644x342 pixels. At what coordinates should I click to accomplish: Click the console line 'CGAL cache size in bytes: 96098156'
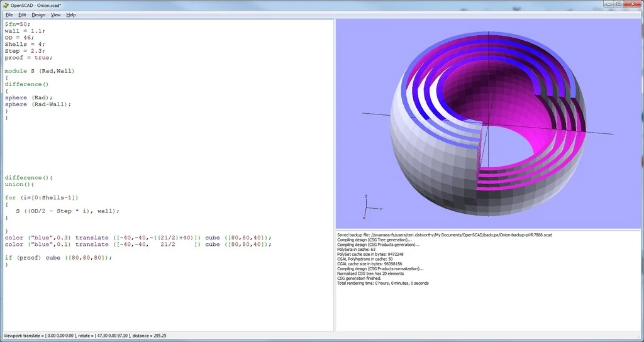click(x=370, y=264)
